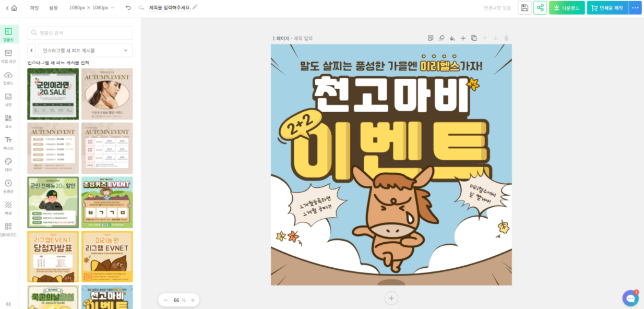Click the 66 % zoom value
This screenshot has height=309, width=644.
tap(179, 300)
